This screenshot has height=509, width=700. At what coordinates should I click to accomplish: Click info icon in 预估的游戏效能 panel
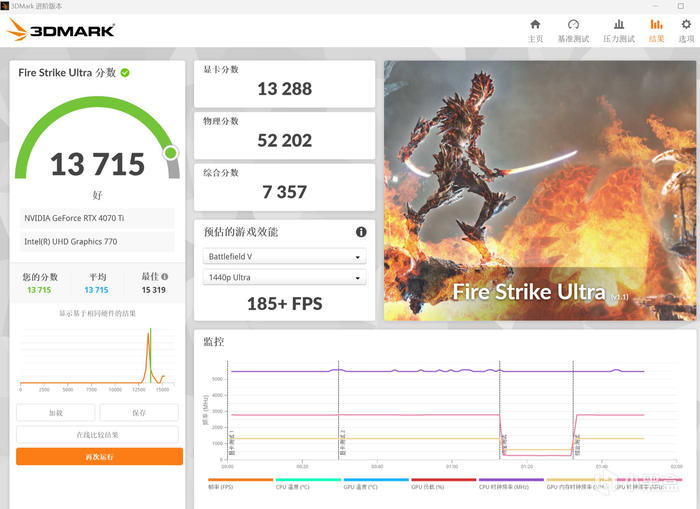[x=361, y=232]
